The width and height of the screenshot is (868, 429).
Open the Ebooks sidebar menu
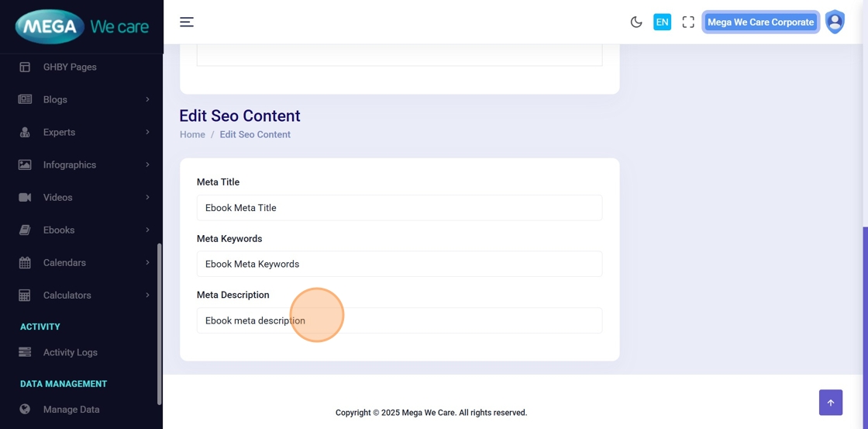[59, 230]
